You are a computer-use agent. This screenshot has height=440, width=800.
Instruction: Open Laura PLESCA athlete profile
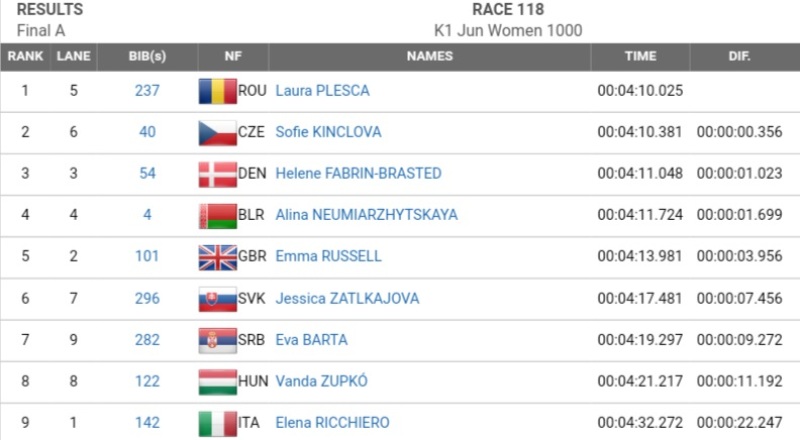tap(322, 91)
